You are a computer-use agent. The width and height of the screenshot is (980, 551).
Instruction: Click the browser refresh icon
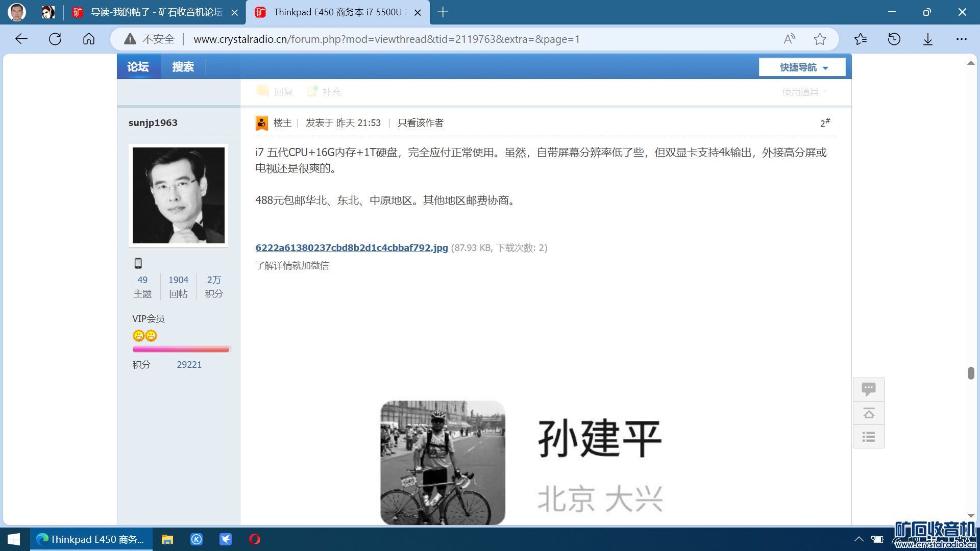pyautogui.click(x=55, y=39)
